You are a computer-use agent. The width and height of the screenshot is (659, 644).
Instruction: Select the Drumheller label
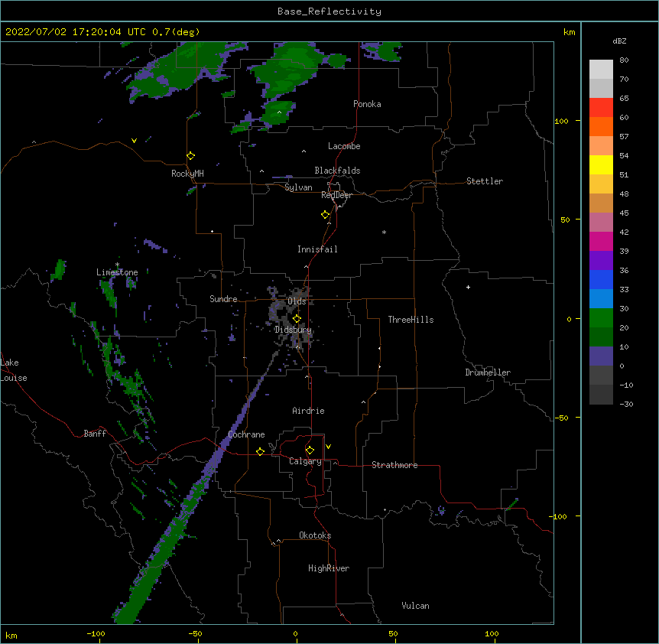coord(488,372)
